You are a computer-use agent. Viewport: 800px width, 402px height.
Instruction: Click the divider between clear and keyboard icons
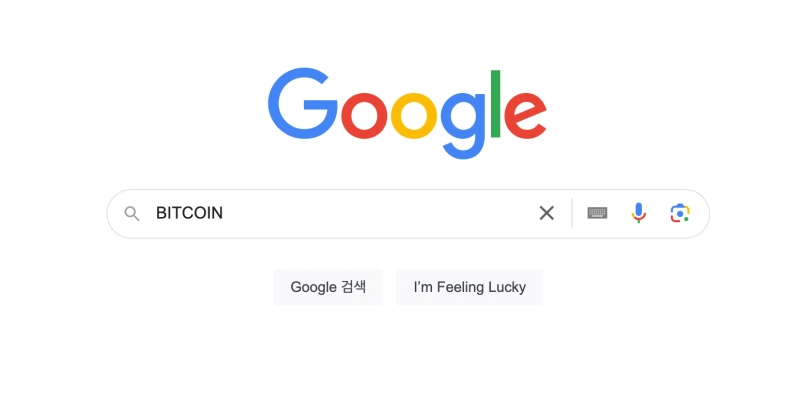(572, 213)
